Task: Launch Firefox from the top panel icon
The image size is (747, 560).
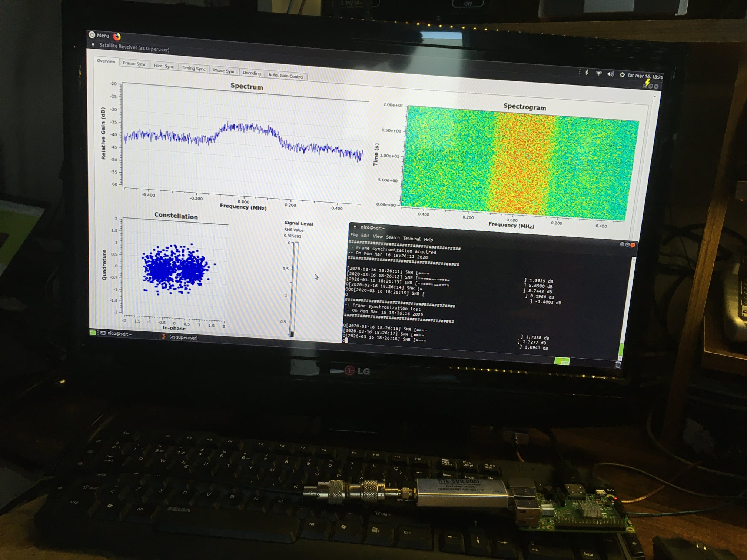Action: [117, 36]
